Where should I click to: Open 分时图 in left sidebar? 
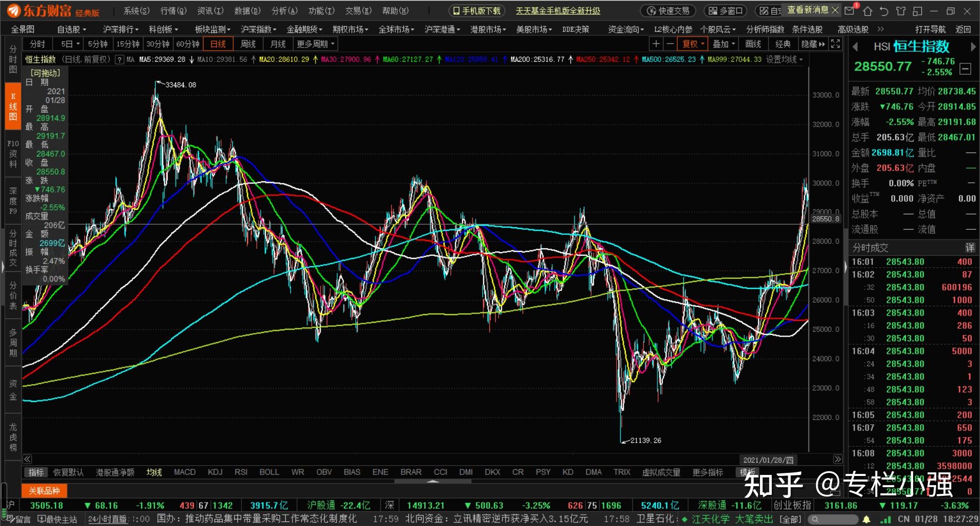[x=13, y=59]
